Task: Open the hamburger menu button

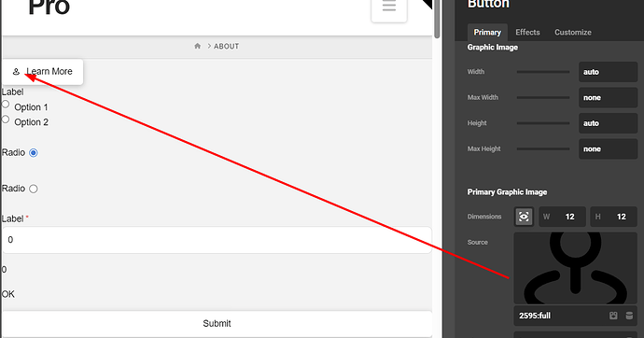Action: 389,8
